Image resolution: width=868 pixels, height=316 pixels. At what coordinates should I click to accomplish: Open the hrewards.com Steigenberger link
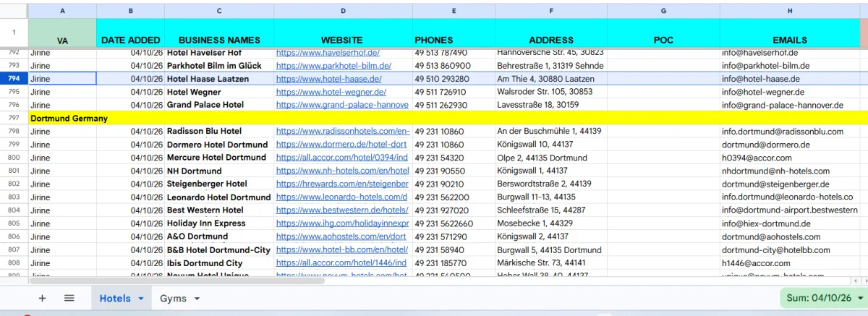(x=343, y=184)
